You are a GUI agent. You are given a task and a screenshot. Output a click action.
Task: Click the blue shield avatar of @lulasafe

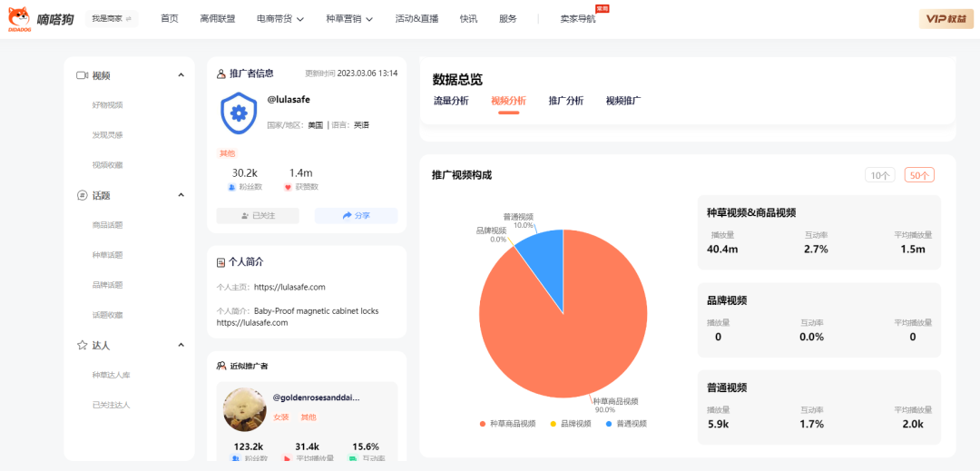238,113
